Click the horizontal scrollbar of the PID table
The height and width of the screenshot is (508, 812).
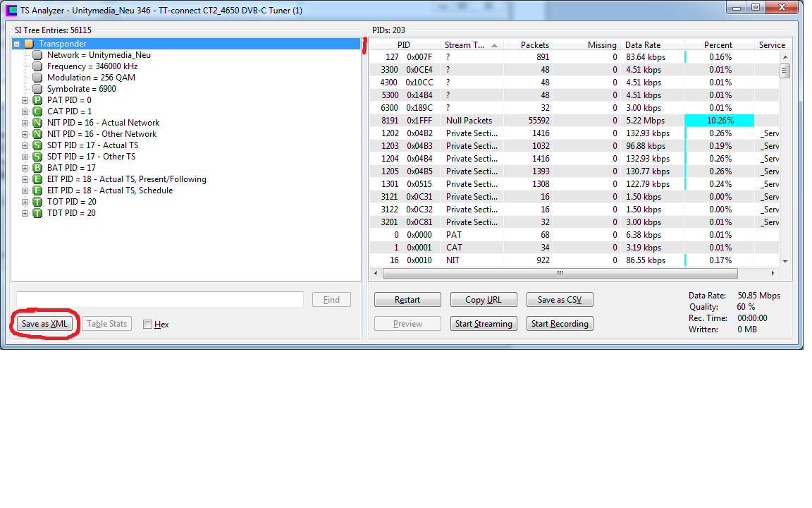[560, 273]
